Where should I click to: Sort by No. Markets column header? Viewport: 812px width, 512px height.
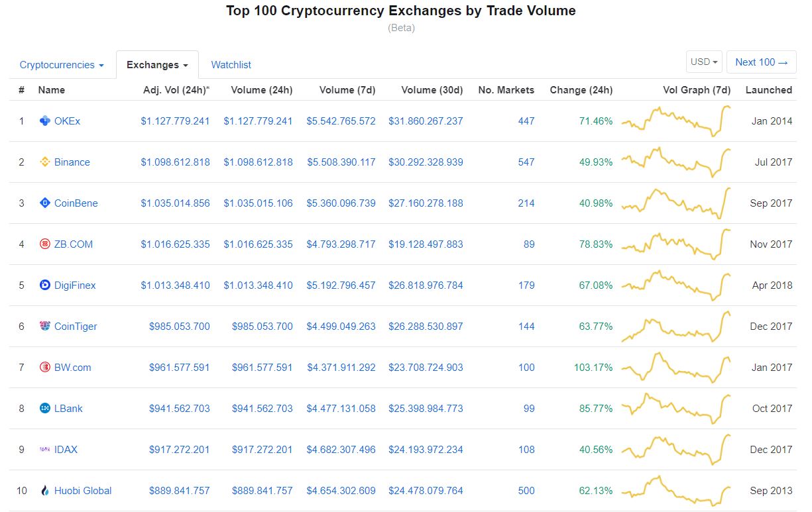506,90
